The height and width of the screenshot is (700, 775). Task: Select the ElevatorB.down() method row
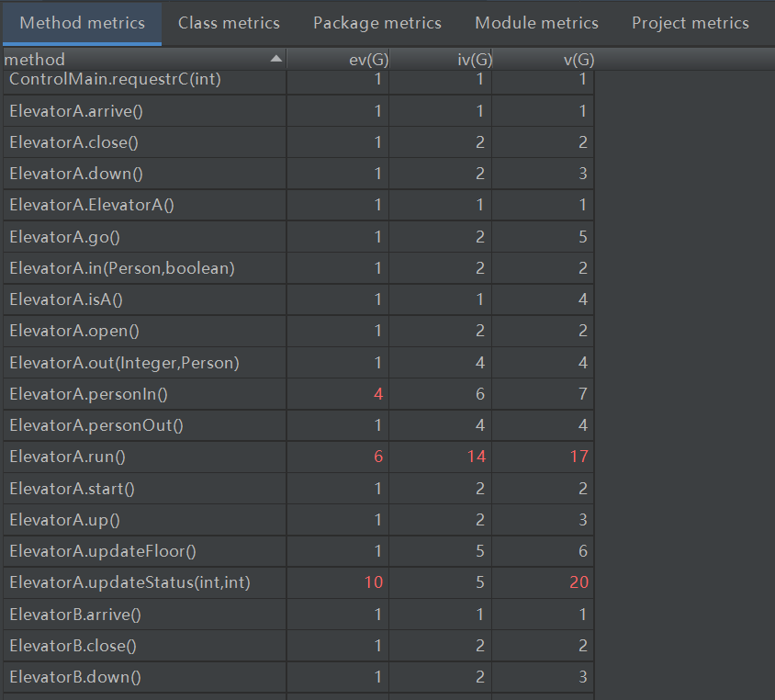click(75, 677)
